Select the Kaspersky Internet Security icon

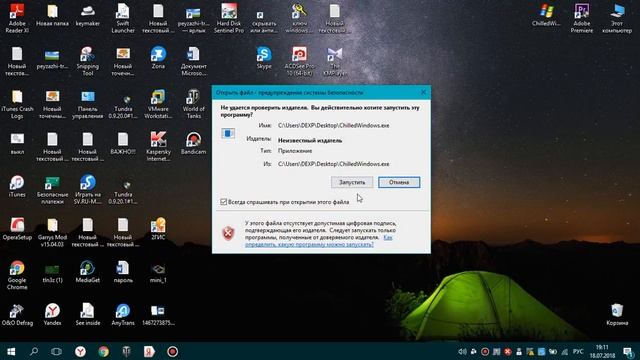pyautogui.click(x=158, y=147)
